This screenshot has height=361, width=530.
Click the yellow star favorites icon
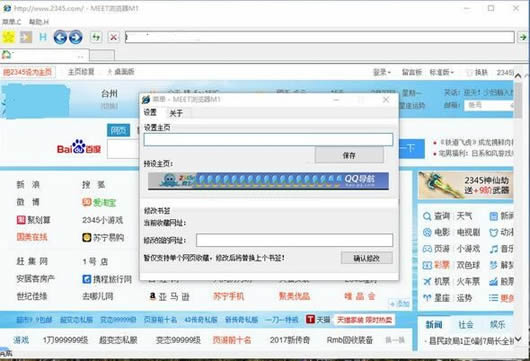point(8,37)
